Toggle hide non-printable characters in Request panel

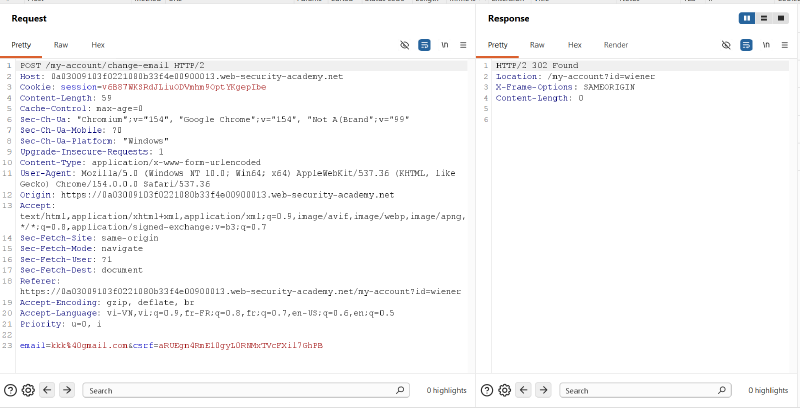point(405,45)
